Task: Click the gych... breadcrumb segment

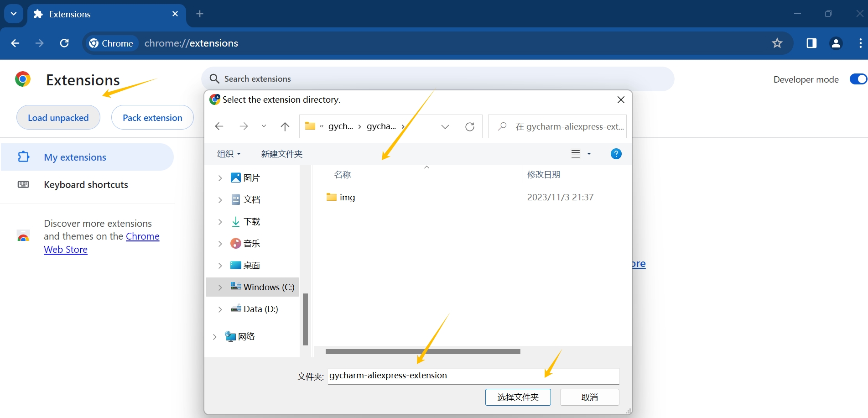Action: pyautogui.click(x=341, y=126)
